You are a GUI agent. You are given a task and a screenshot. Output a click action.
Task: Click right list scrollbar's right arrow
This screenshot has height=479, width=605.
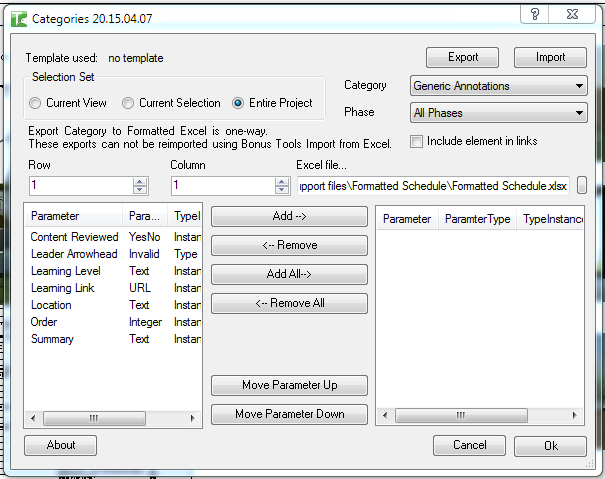coord(575,415)
